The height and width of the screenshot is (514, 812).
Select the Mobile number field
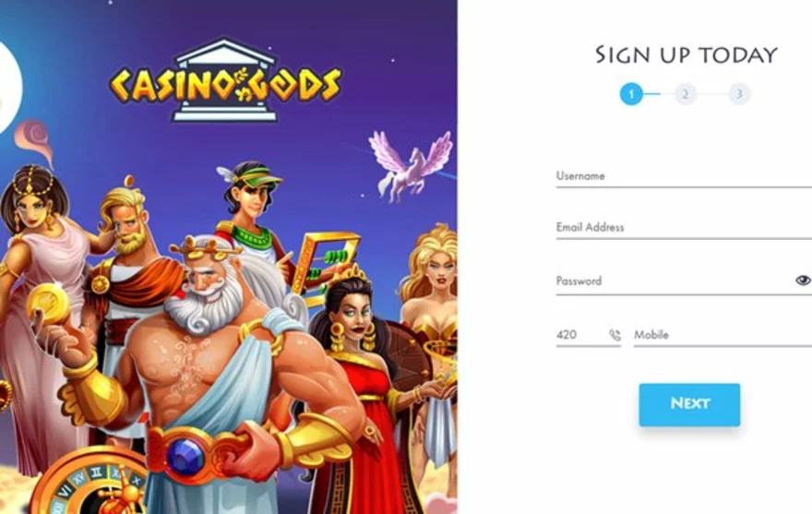coord(722,335)
